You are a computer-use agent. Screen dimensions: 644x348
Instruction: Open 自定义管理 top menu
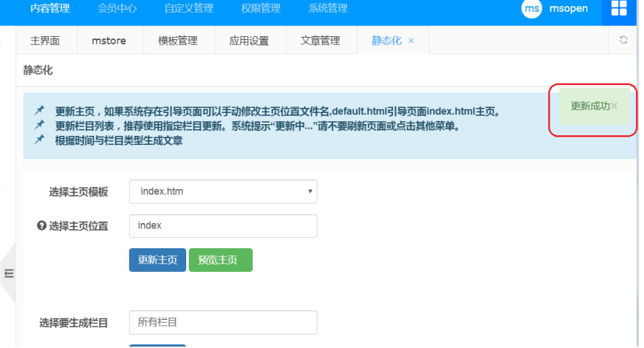click(x=189, y=8)
